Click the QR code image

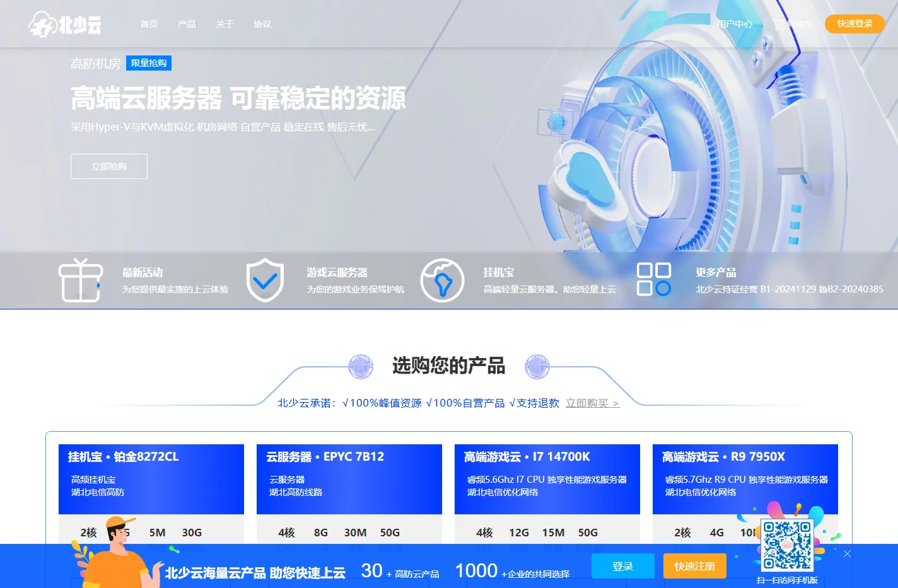pos(788,545)
